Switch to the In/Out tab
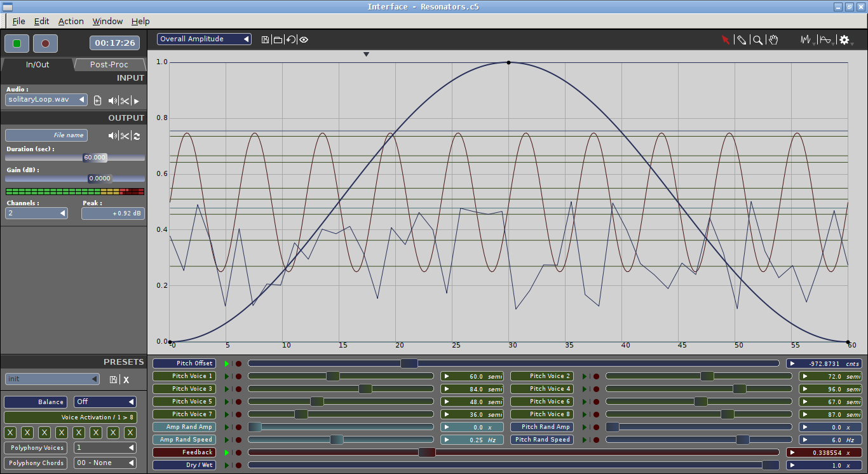Image resolution: width=868 pixels, height=474 pixels. click(37, 64)
